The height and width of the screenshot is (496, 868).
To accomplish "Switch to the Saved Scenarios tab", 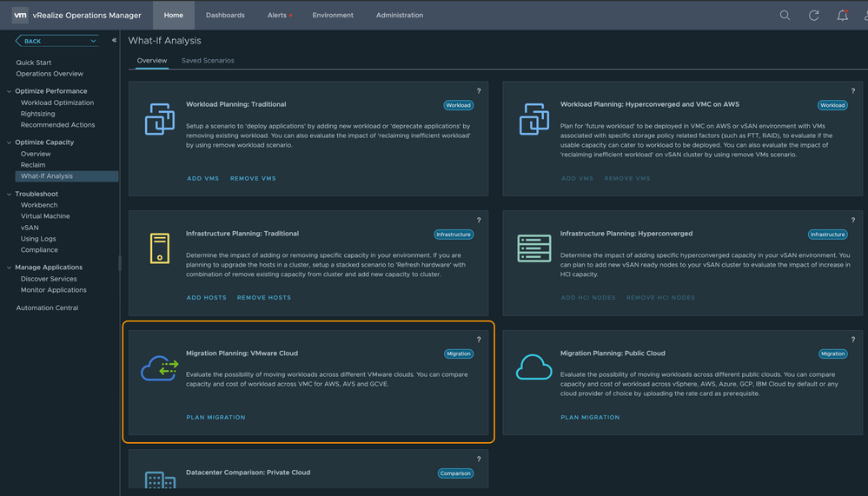I will 208,61.
